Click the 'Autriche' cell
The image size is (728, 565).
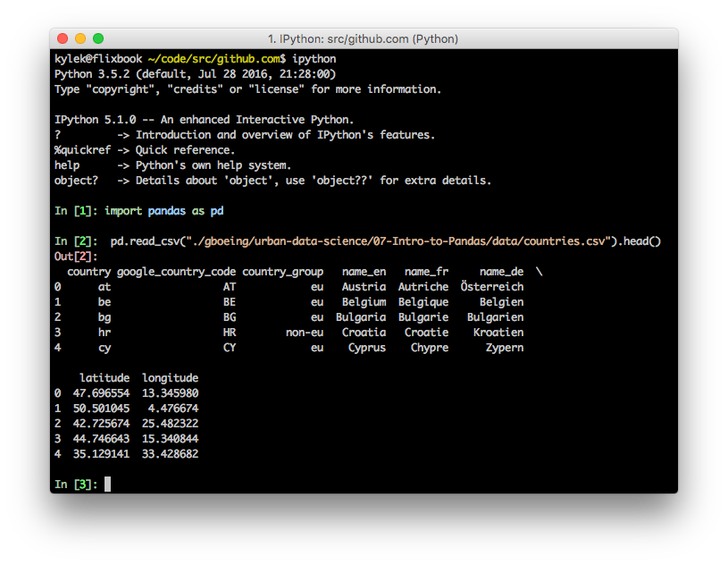point(423,287)
